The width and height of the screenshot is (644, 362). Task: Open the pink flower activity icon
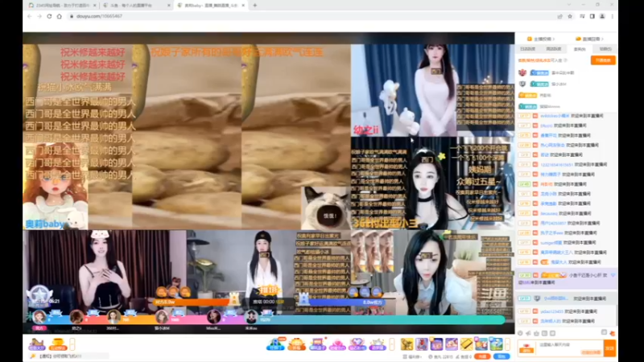pyautogui.click(x=337, y=344)
